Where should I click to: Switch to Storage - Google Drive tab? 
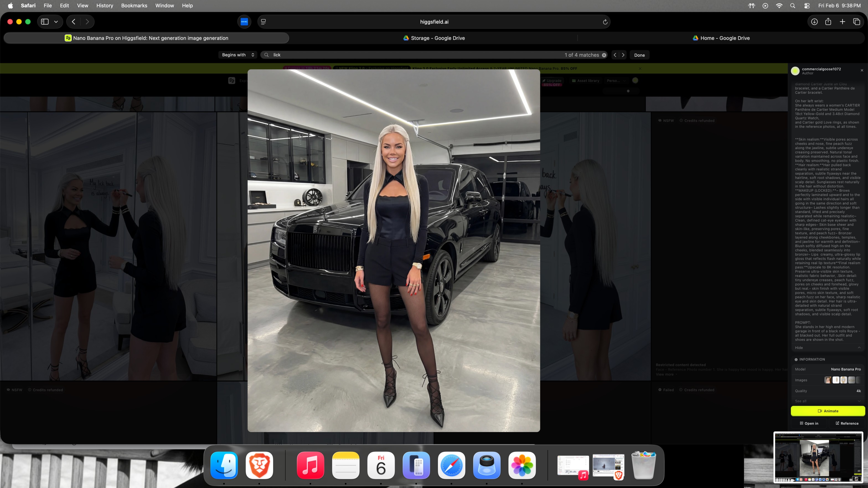(x=434, y=38)
